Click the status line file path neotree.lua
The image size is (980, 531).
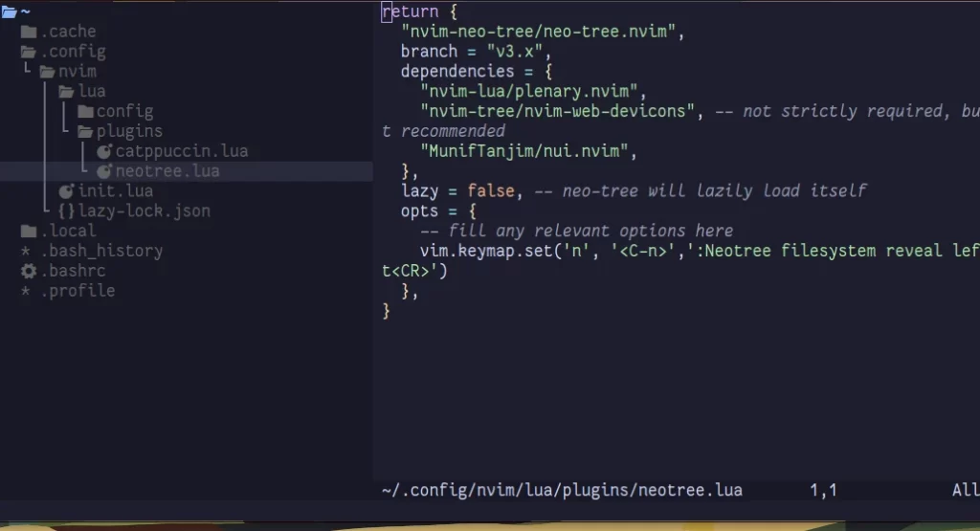click(x=562, y=491)
